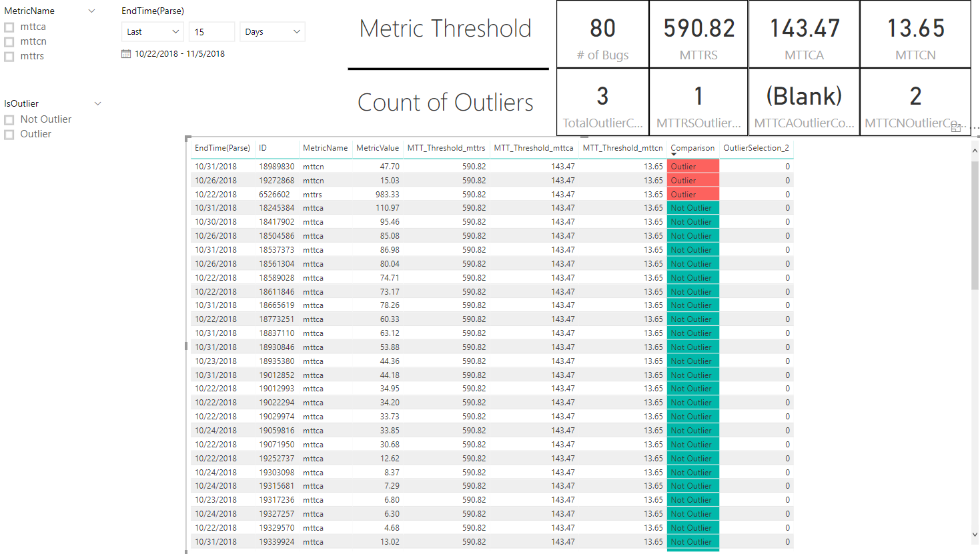Click ID cell 19339924
980x554 pixels.
(276, 542)
